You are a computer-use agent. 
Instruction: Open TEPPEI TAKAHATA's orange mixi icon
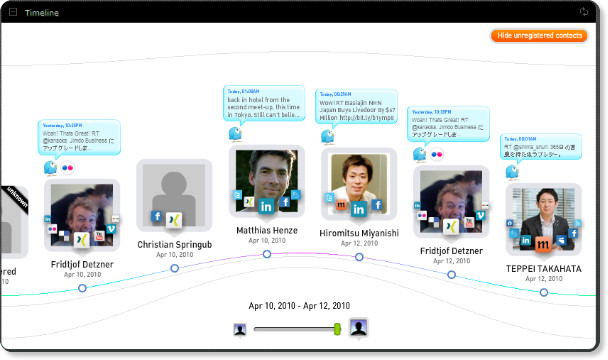(x=543, y=244)
